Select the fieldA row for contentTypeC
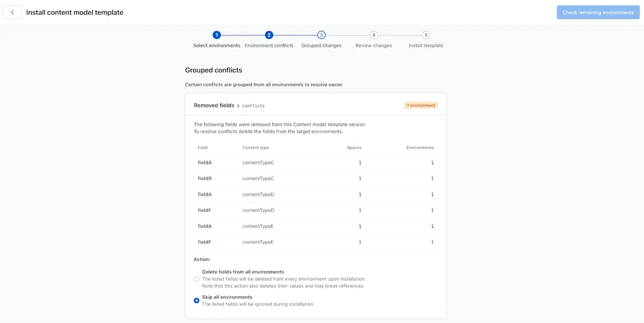The image size is (644, 323). pyautogui.click(x=315, y=162)
